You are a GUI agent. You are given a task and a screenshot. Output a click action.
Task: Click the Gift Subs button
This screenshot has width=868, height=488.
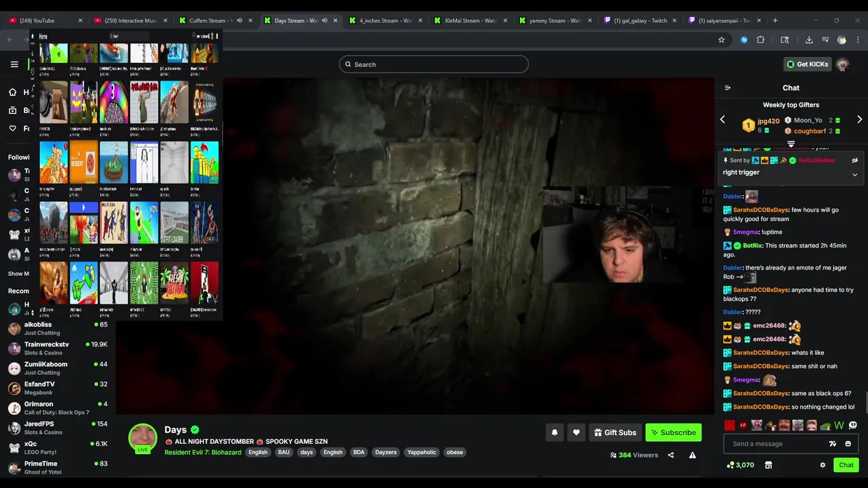[615, 432]
